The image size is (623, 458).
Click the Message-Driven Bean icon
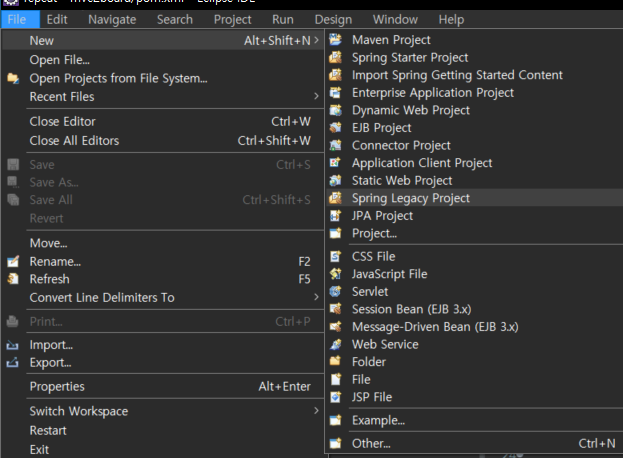(335, 327)
